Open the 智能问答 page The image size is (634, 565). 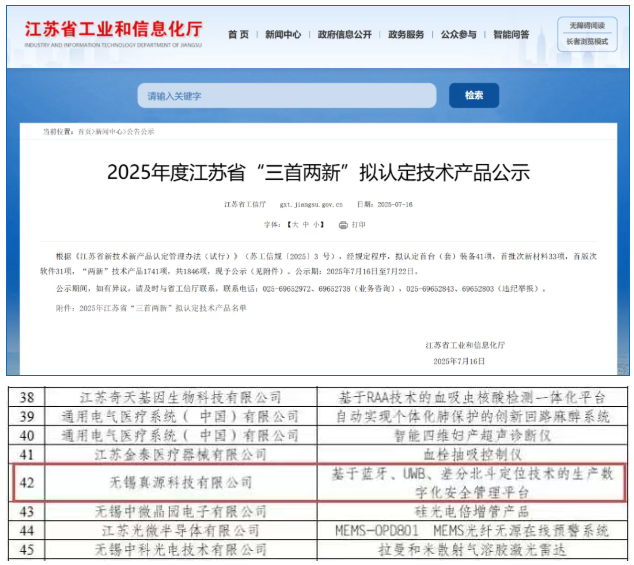point(513,35)
